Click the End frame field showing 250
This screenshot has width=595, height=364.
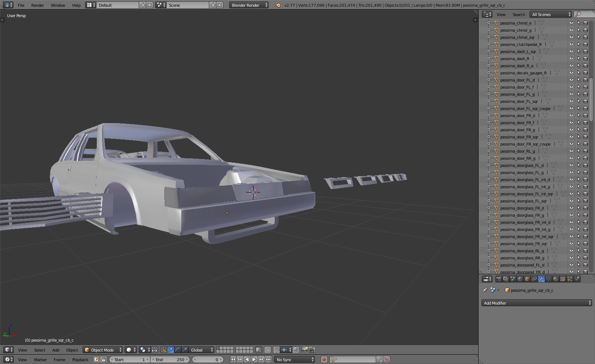point(170,360)
